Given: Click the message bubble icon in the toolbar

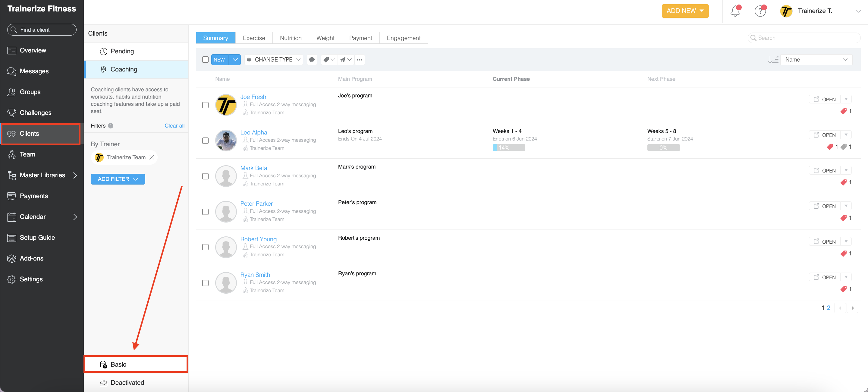Looking at the screenshot, I should click(312, 60).
